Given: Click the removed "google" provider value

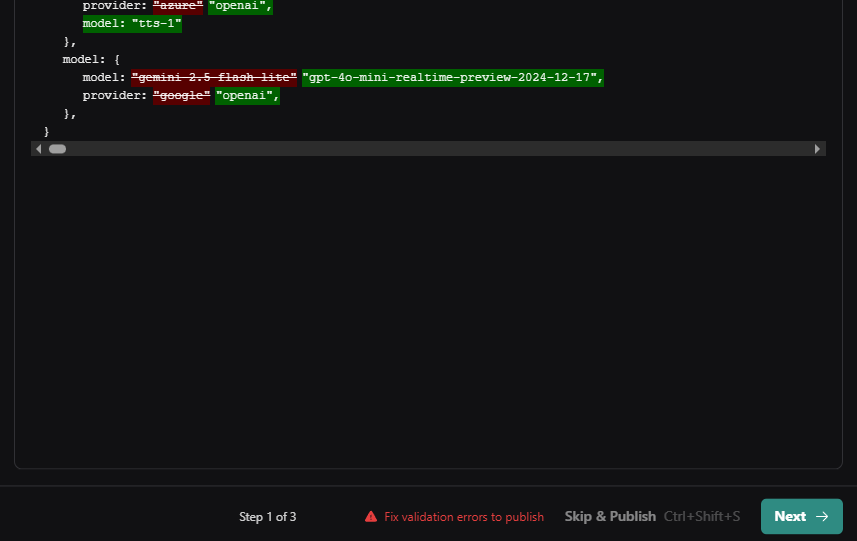Looking at the screenshot, I should [181, 96].
